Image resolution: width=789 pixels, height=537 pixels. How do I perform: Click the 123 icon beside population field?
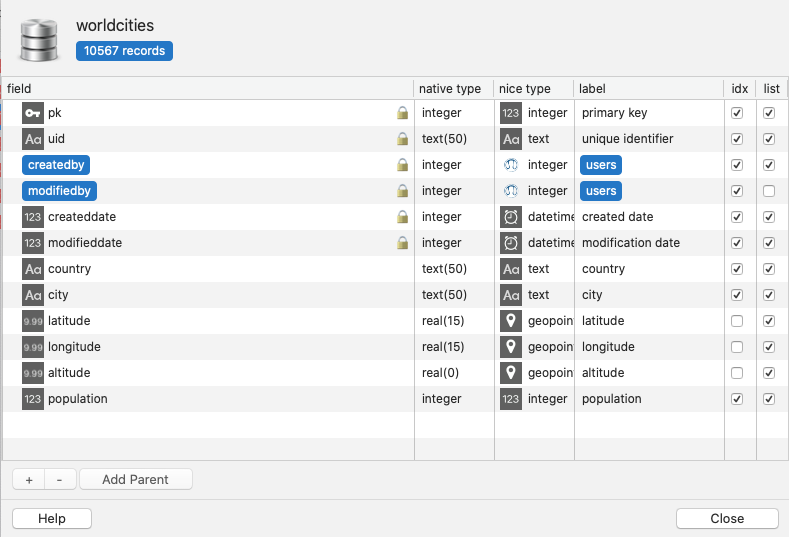[33, 399]
